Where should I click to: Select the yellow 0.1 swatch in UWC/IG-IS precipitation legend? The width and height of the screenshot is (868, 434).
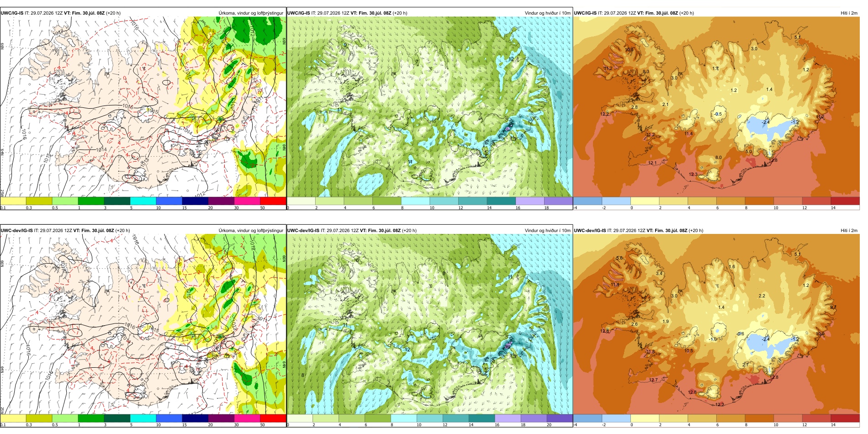(x=13, y=201)
